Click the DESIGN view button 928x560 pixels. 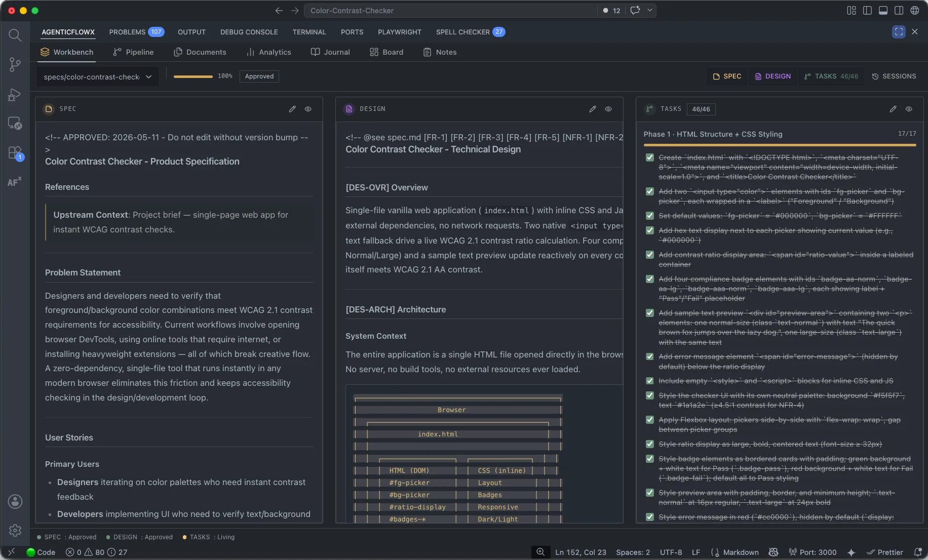point(772,76)
